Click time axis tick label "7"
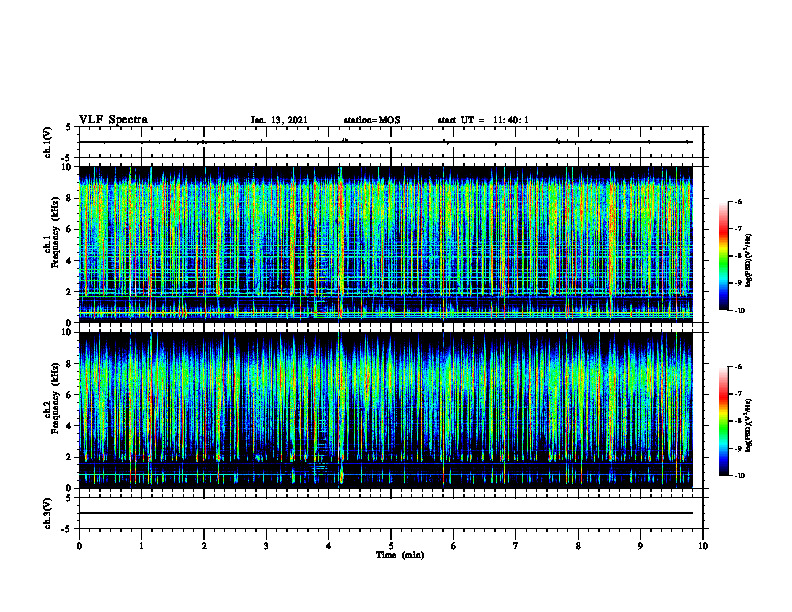This screenshot has width=792, height=612. pos(516,546)
